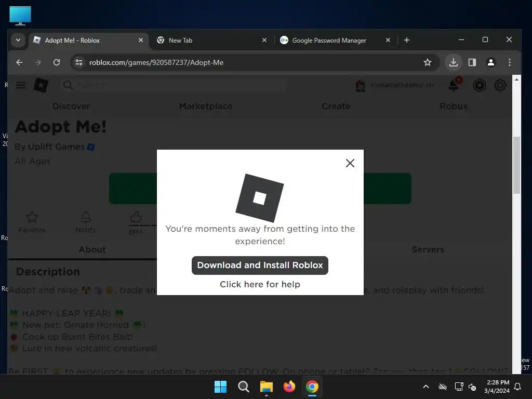Like the experience with thumbs up
Screen dimensions: 532x399
pyautogui.click(x=136, y=217)
